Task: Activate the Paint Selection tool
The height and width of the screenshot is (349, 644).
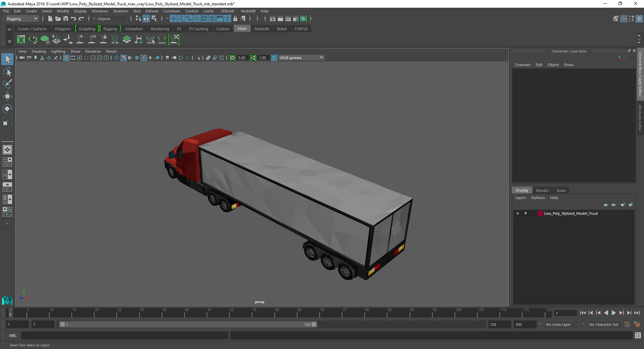Action: coord(7,84)
